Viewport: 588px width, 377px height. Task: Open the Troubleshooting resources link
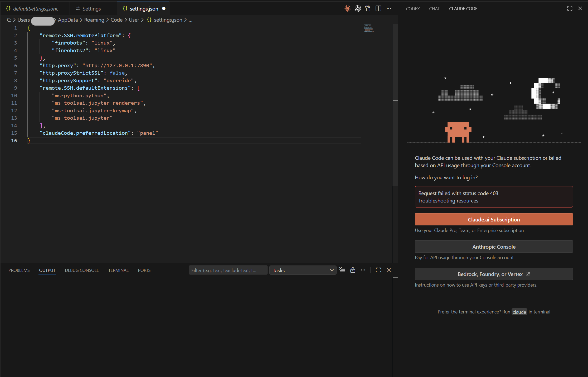448,201
